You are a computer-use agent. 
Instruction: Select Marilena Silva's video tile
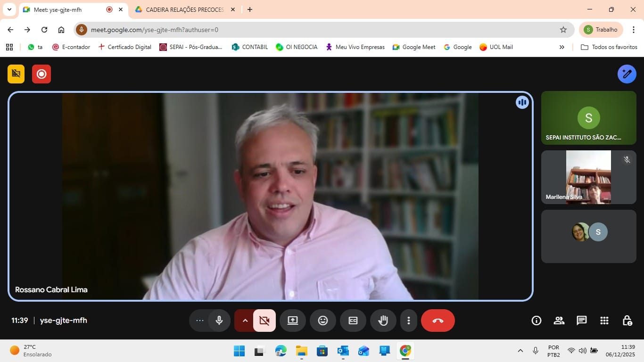click(x=588, y=177)
